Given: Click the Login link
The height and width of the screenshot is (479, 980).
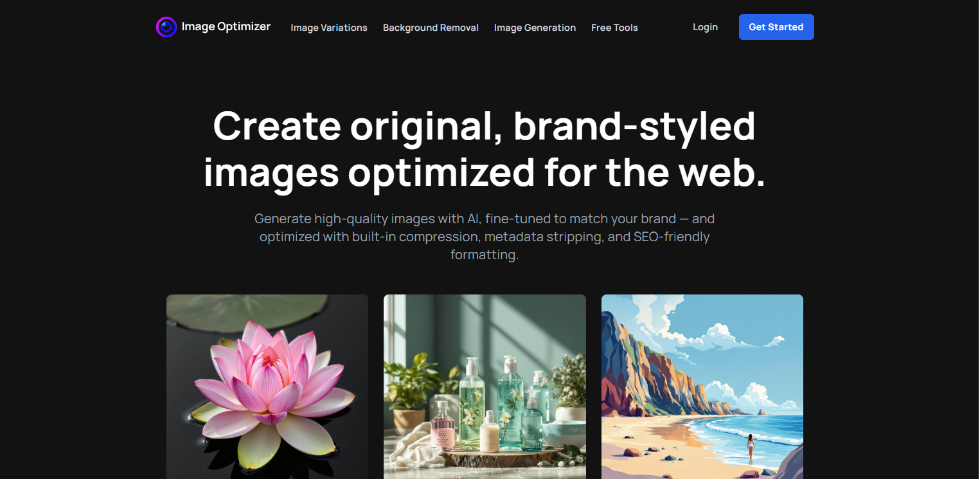Looking at the screenshot, I should click(705, 27).
